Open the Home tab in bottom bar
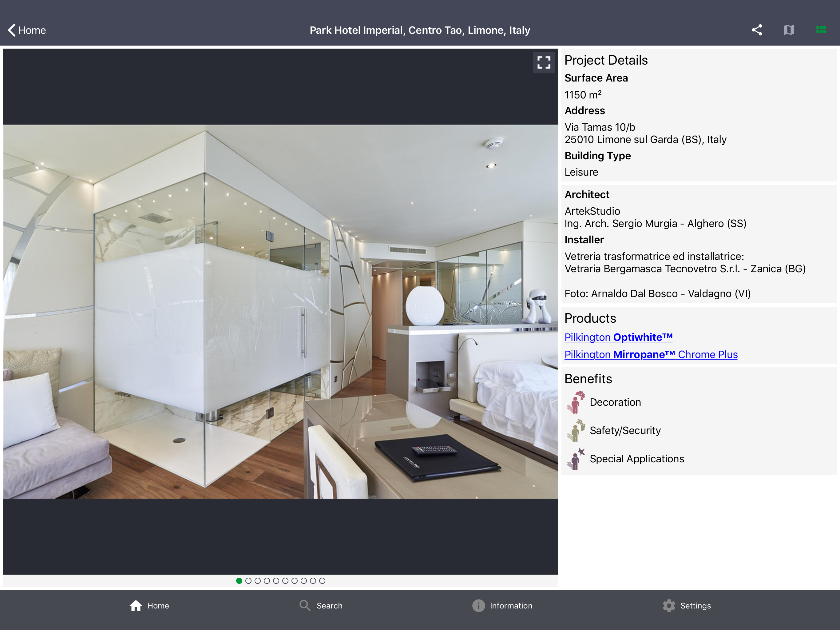 [149, 606]
